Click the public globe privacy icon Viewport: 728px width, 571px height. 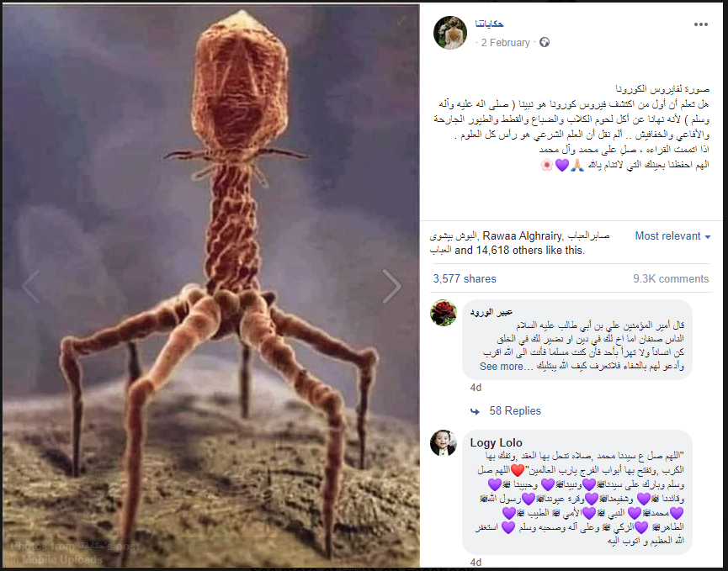point(545,43)
